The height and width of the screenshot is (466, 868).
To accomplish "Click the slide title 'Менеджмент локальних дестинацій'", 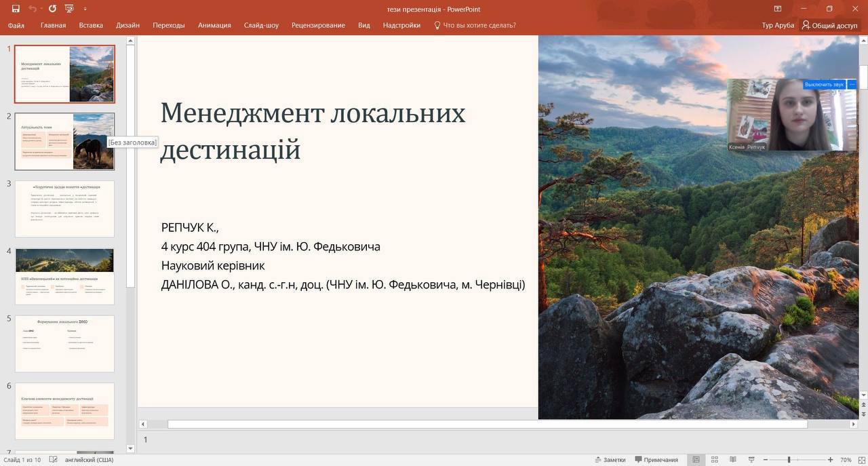I will pos(313,130).
